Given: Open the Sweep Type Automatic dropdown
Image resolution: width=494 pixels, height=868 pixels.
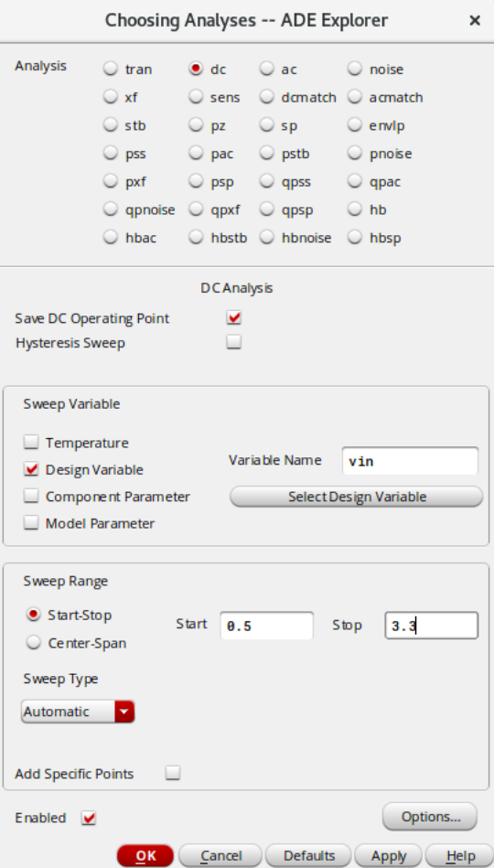Looking at the screenshot, I should pos(78,712).
